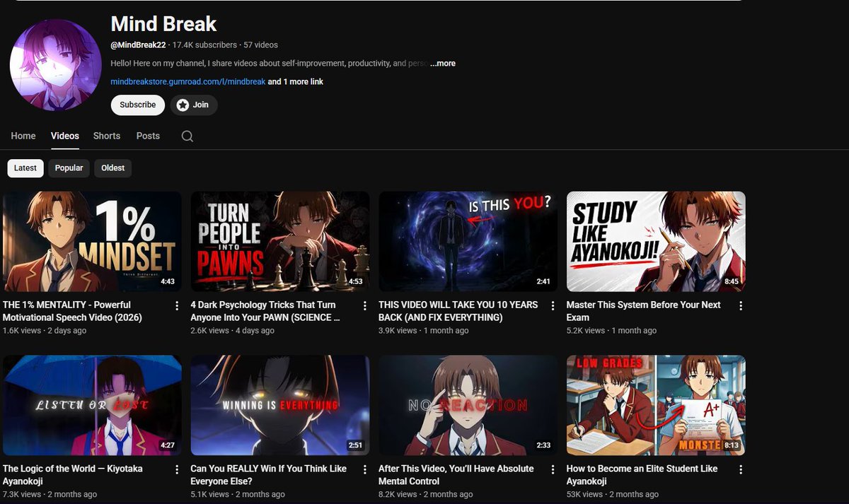The height and width of the screenshot is (504, 849).
Task: Click the 2:41 duration badge
Action: click(x=543, y=281)
